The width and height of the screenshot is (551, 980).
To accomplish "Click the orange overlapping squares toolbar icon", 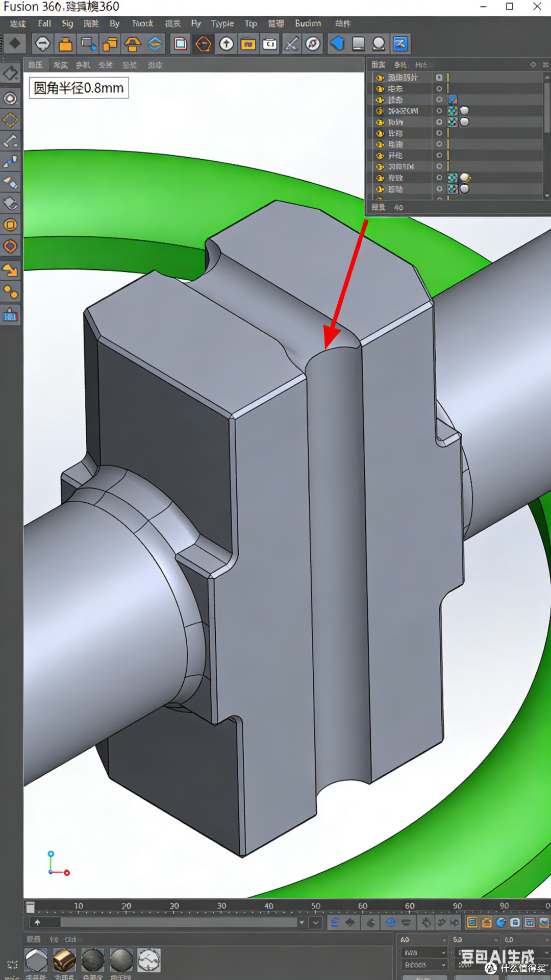I will pyautogui.click(x=110, y=44).
